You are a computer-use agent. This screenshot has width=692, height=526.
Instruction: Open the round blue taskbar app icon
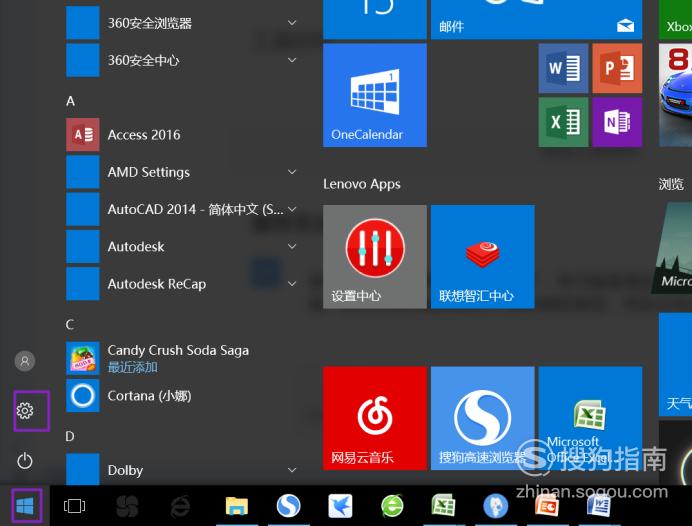[496, 506]
